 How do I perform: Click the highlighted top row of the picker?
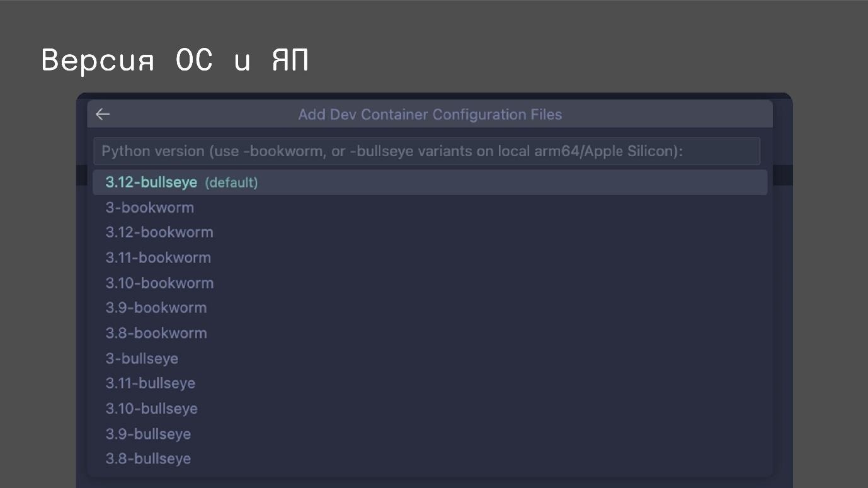[430, 182]
